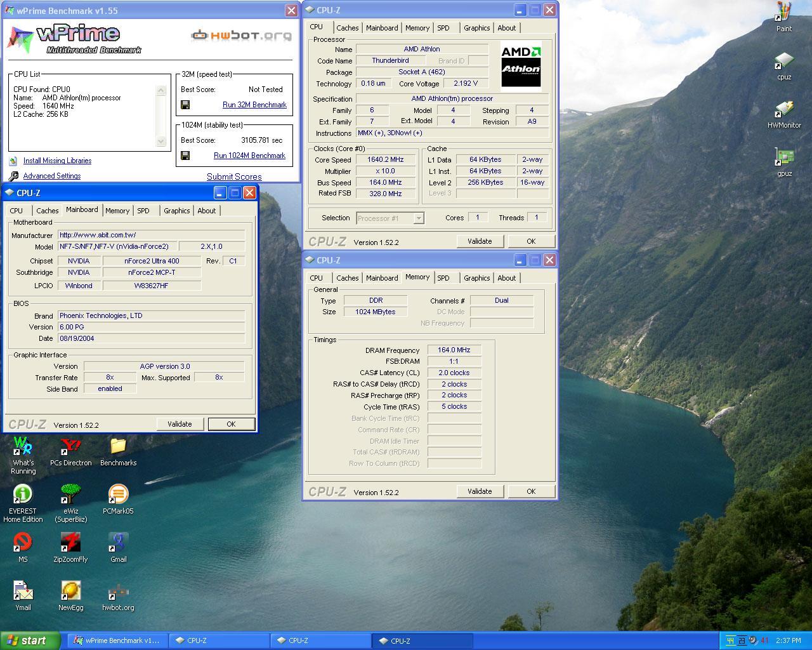
Task: Click the nForce2 Ultra 400 chipset field
Action: [x=152, y=261]
